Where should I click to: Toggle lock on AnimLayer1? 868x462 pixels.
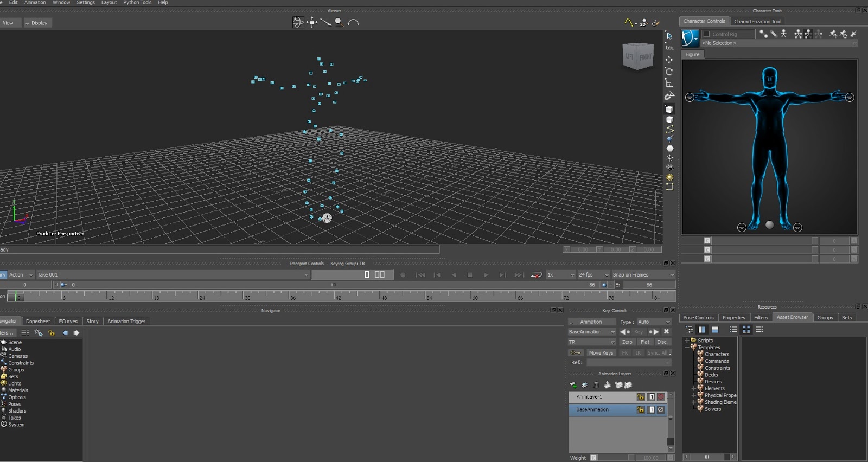click(641, 397)
